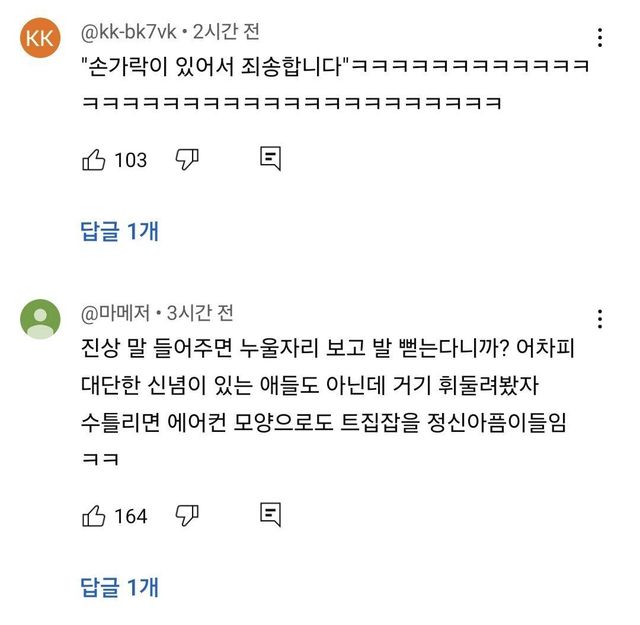Viewport: 640px width, 625px height.
Task: Reply to the @마메저 comment via its reply icon
Action: pyautogui.click(x=270, y=515)
